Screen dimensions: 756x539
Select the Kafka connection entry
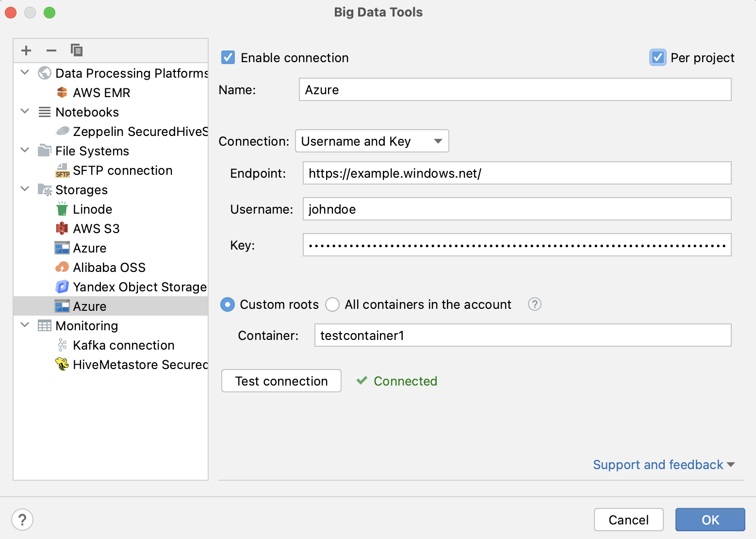pos(123,345)
